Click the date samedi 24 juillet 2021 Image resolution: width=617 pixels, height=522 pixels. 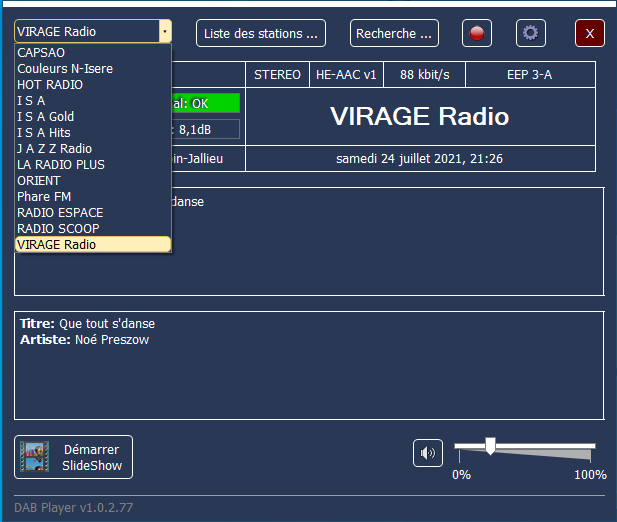[419, 159]
